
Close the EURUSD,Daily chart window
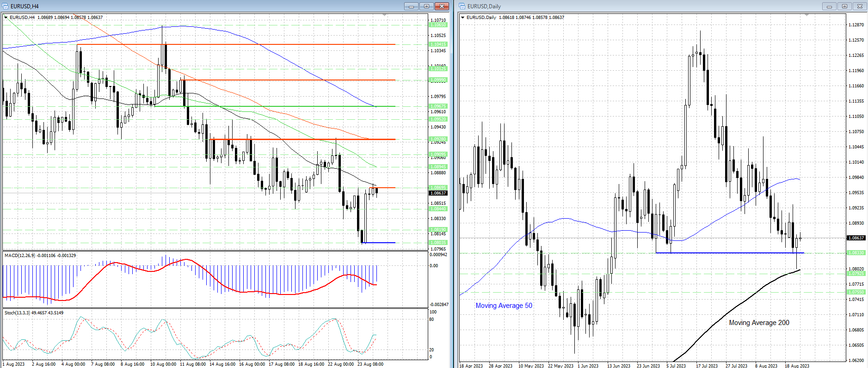point(860,6)
